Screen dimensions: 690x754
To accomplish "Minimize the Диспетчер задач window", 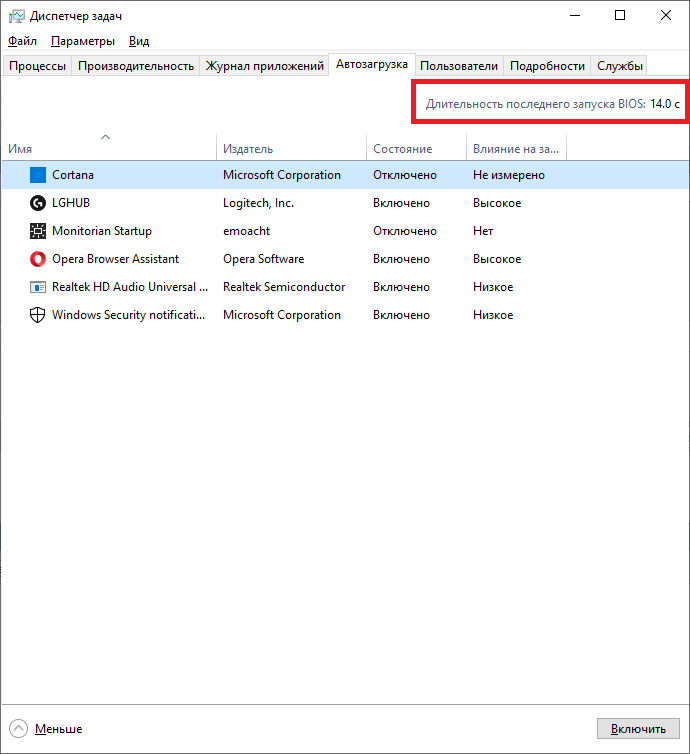I will [575, 15].
